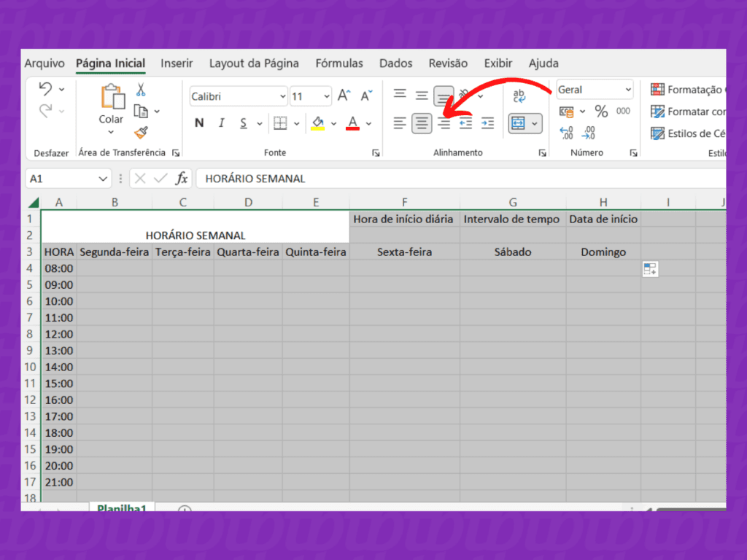This screenshot has height=560, width=747.
Task: Decrease font size with smaller A
Action: tap(366, 96)
